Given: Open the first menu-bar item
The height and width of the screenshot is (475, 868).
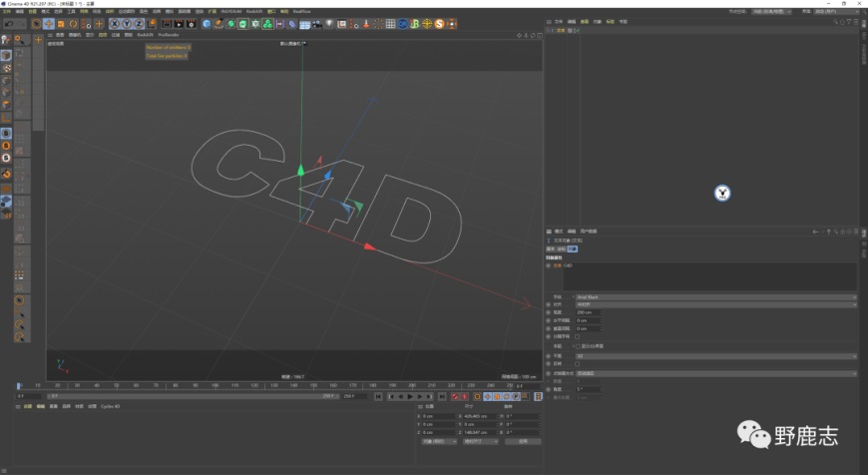Looking at the screenshot, I should tap(7, 11).
